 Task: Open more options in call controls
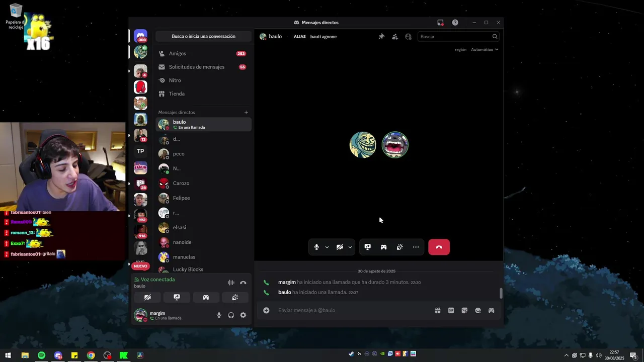click(416, 247)
